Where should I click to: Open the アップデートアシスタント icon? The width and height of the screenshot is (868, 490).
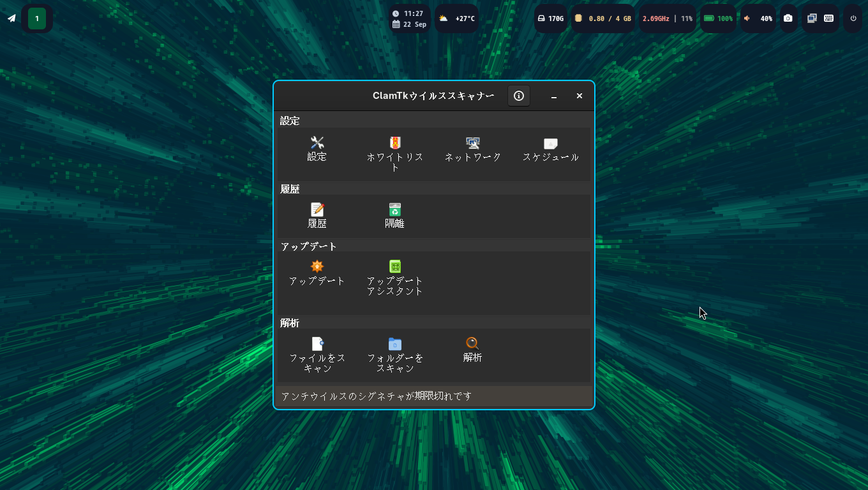(395, 267)
